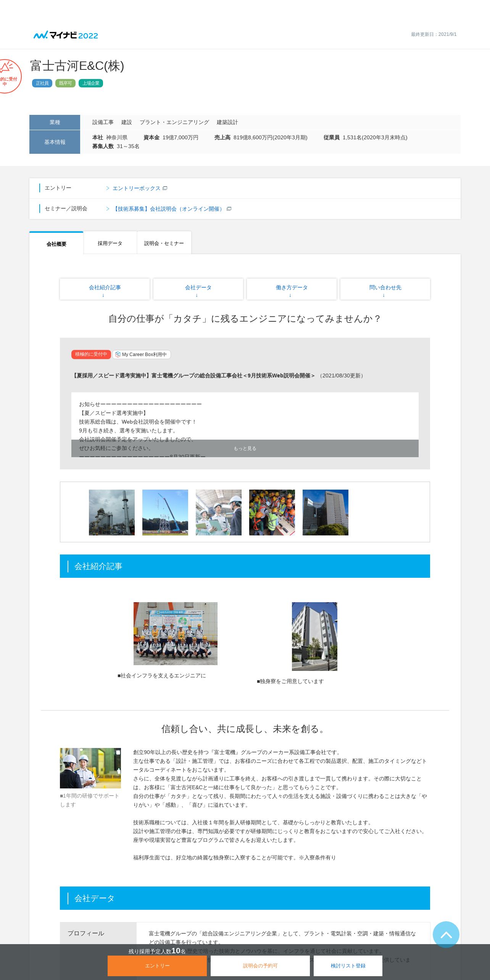This screenshot has height=980, width=490.
Task: Click the My Career Box利用中 badge
Action: point(142,355)
